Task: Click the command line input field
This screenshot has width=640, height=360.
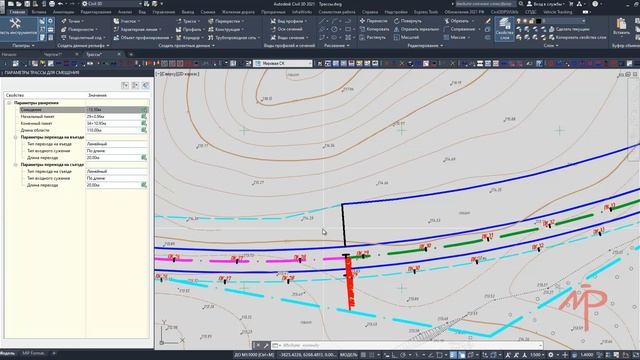Action: click(408, 345)
